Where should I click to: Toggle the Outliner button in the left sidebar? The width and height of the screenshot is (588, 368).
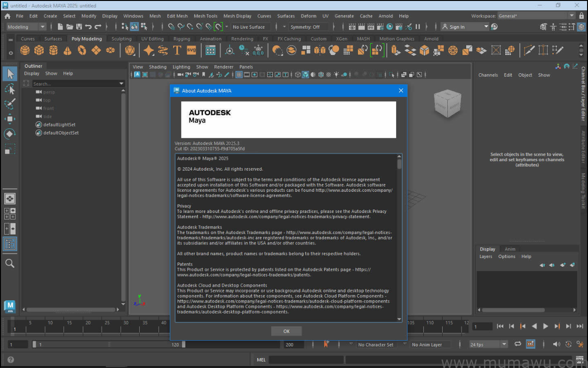(x=10, y=243)
